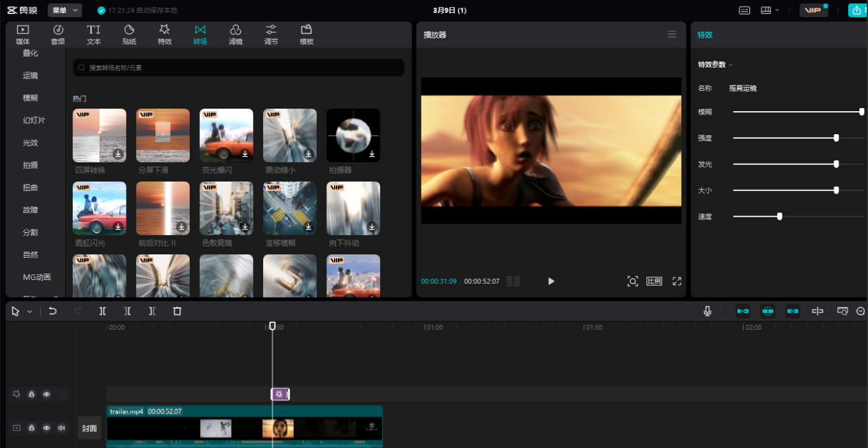Select the 荧光爆闪 transition thumbnail
Screen dimensions: 868x448
[226, 135]
